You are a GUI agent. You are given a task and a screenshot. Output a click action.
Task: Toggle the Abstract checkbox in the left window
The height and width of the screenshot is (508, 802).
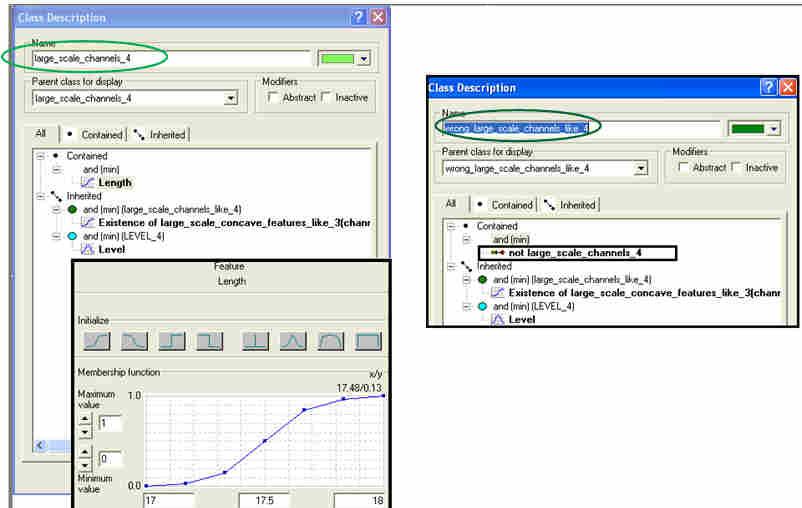click(273, 97)
